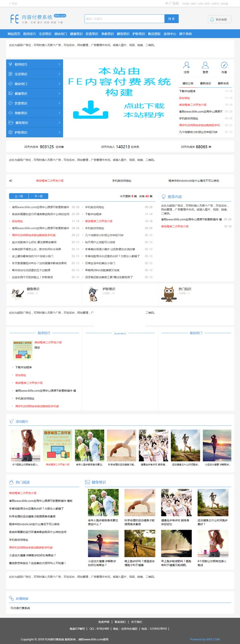This screenshot has width=240, height=644.
Task: Expand 程序技巧 sidebar chevron
Action: (x=59, y=64)
